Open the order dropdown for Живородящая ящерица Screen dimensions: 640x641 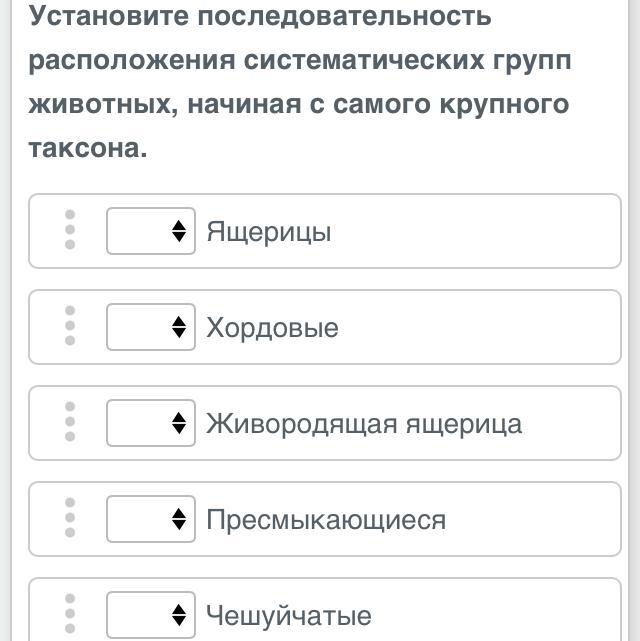pyautogui.click(x=151, y=423)
